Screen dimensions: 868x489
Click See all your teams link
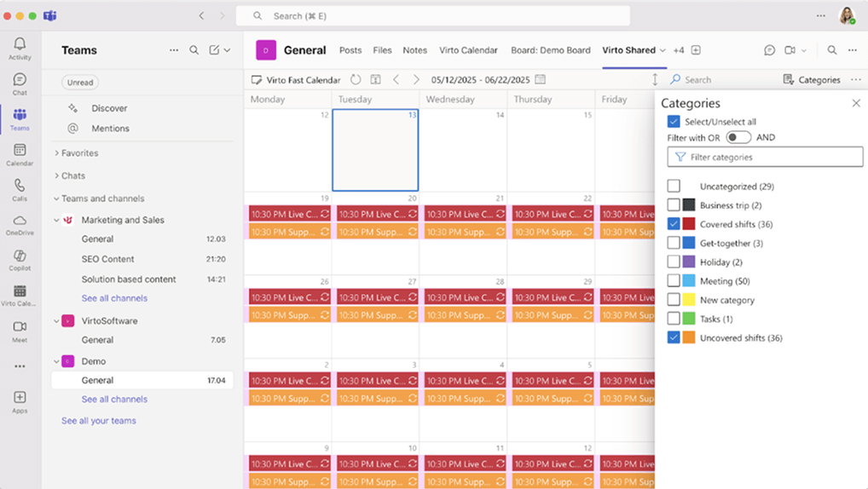(x=99, y=421)
